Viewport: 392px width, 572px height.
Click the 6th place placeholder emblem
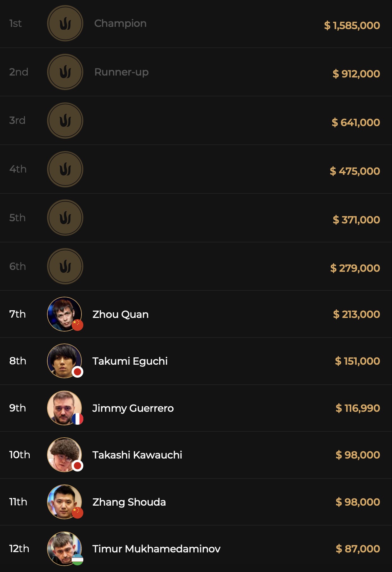pos(65,266)
